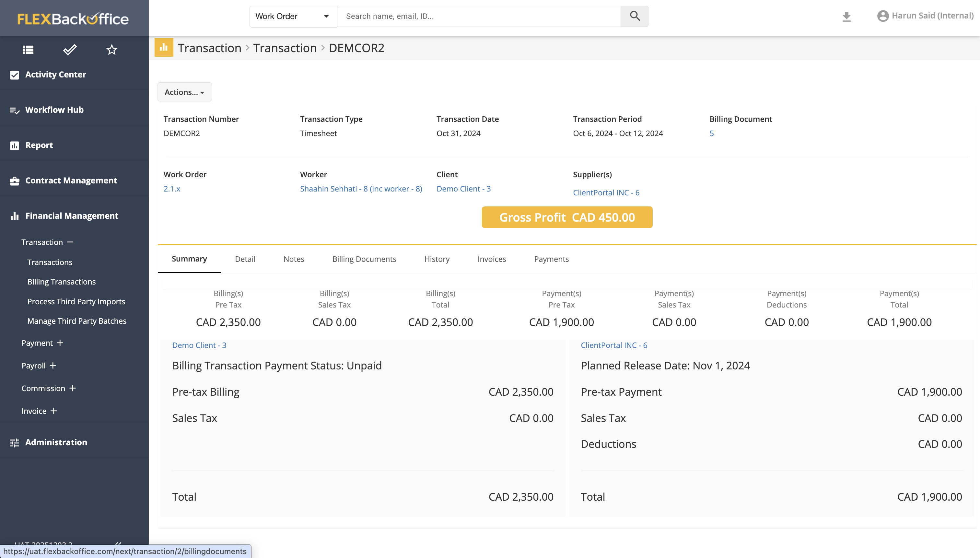
Task: Click the search magnifier icon
Action: (634, 16)
